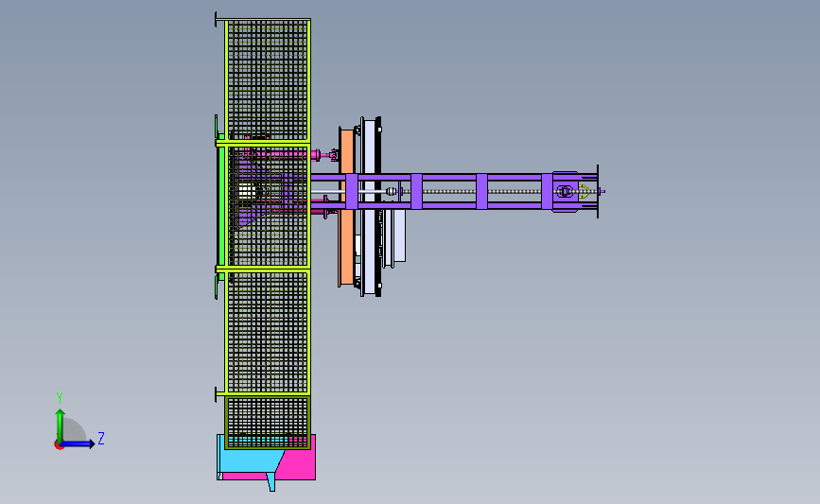
Task: Select the yellow hook at the rail end
Action: (x=584, y=191)
